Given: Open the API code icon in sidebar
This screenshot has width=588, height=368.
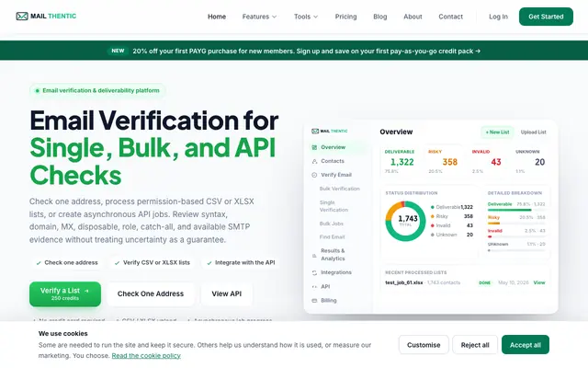Looking at the screenshot, I should 314,286.
